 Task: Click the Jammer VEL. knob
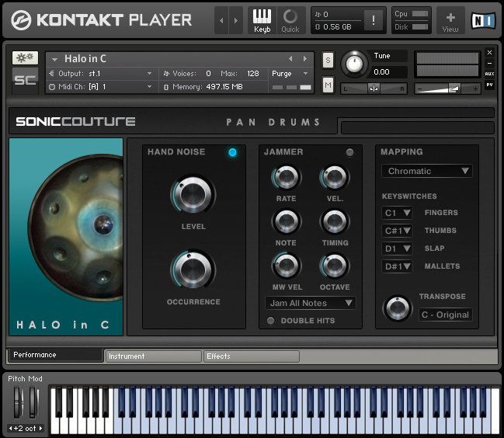(x=335, y=177)
